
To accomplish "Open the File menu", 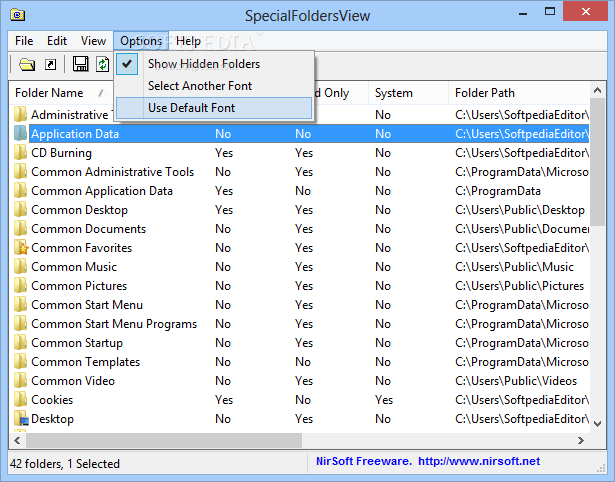I will (24, 41).
